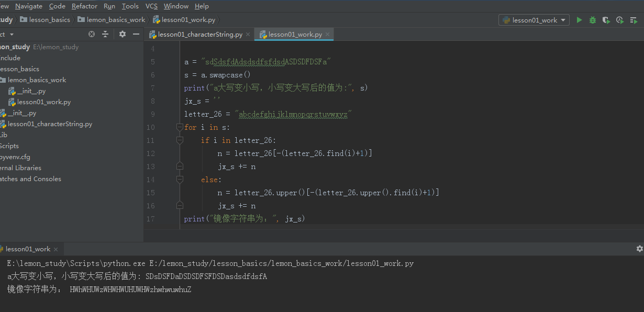Fold the else block on line 14
The width and height of the screenshot is (644, 312).
point(180,180)
